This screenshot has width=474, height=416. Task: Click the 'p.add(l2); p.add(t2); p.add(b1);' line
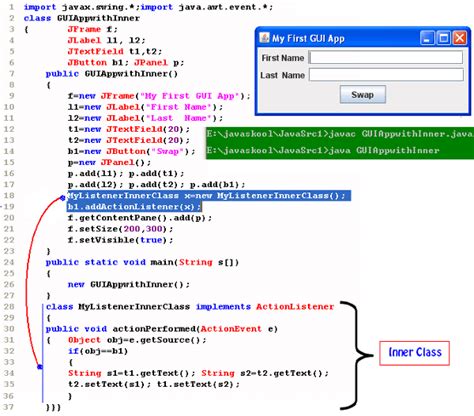pos(157,184)
